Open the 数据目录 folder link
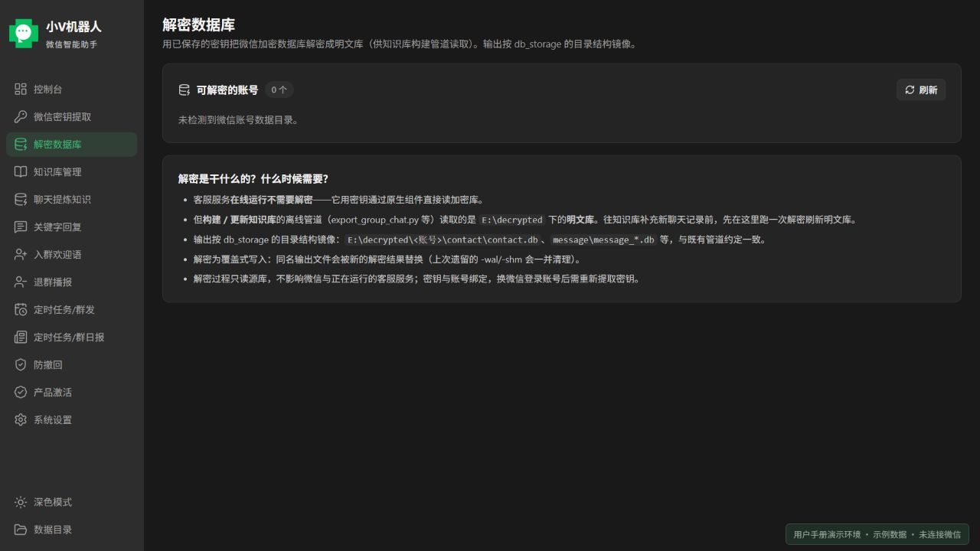 [x=72, y=530]
